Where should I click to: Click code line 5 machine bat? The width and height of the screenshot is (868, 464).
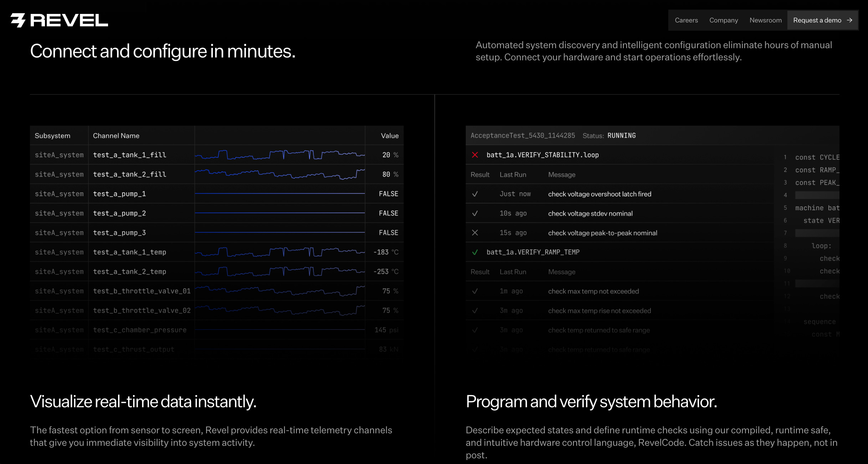(x=817, y=208)
